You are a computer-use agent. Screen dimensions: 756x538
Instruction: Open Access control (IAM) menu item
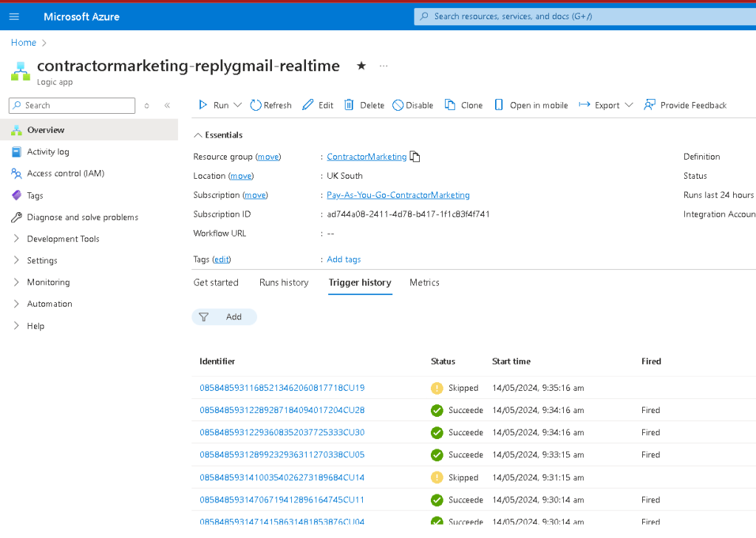[x=66, y=174]
